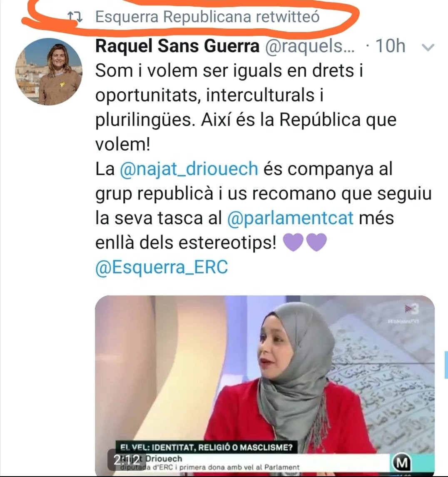Click the retweet arrows icon
This screenshot has width=448, height=477.
pos(75,17)
